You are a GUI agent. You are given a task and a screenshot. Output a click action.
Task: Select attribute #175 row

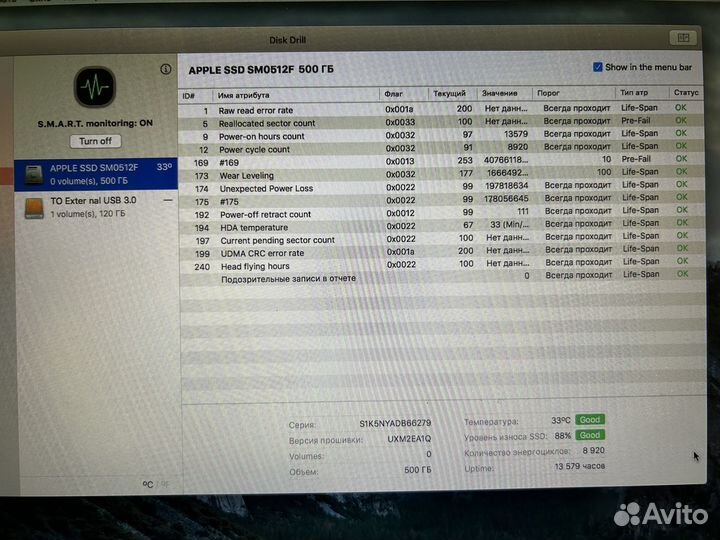point(441,200)
